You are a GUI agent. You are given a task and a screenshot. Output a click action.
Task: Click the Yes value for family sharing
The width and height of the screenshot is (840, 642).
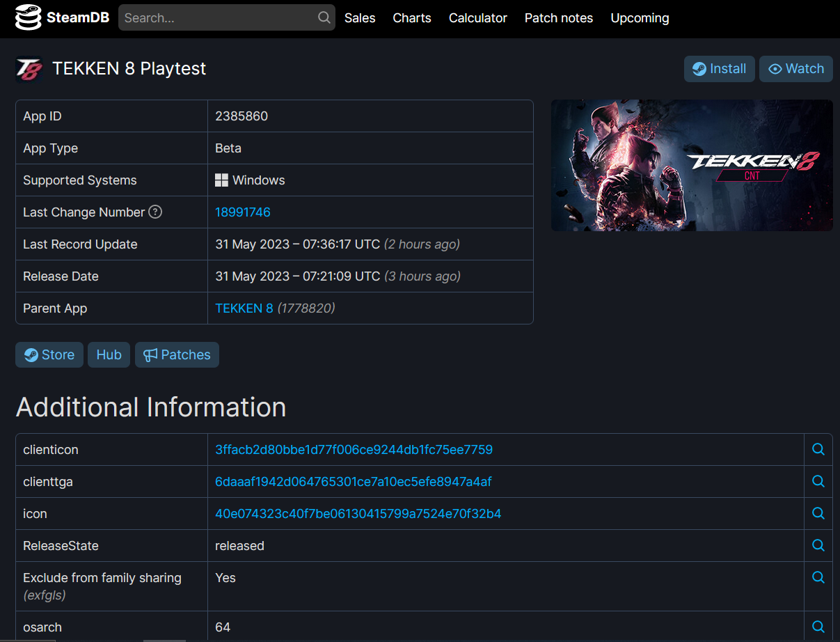point(225,578)
